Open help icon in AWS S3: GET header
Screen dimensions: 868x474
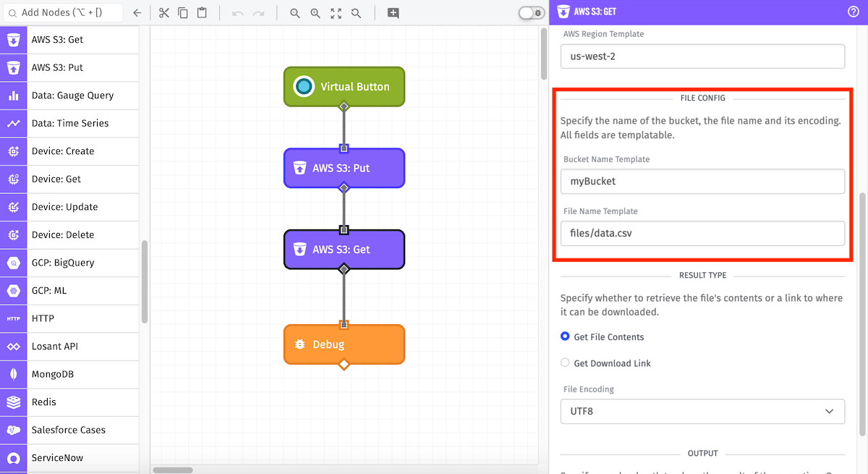853,12
